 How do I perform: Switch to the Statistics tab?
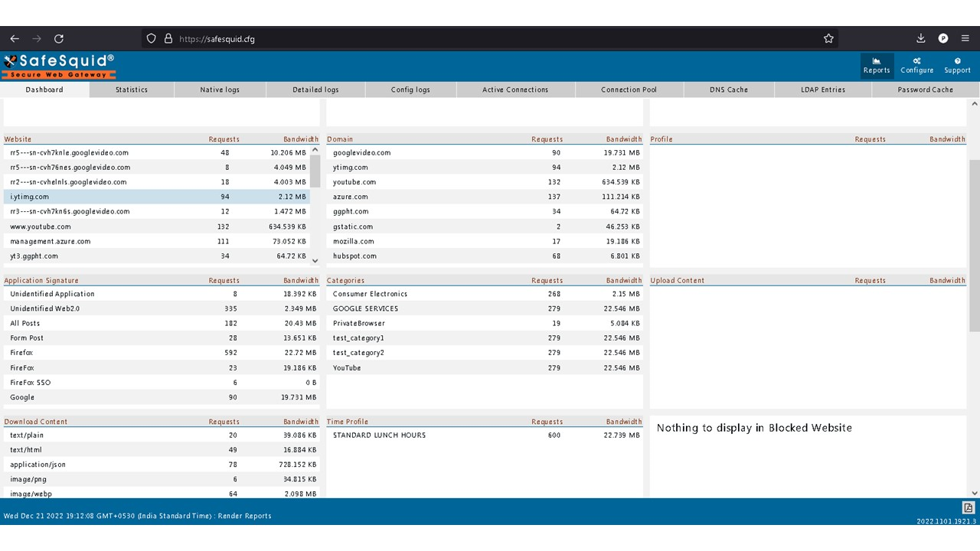[x=132, y=90]
